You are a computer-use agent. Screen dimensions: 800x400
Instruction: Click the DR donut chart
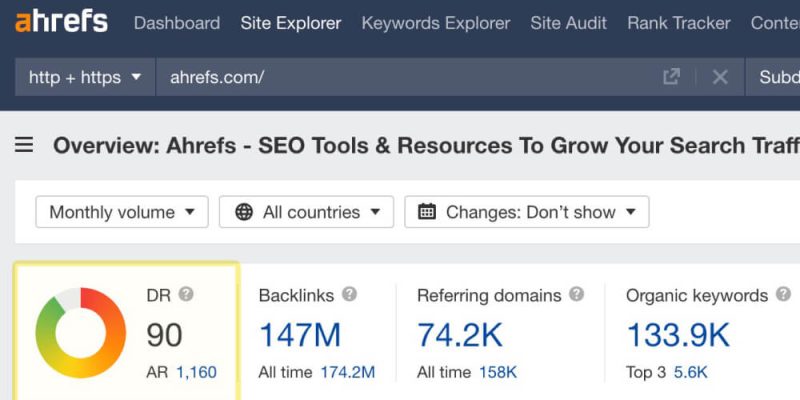click(81, 333)
